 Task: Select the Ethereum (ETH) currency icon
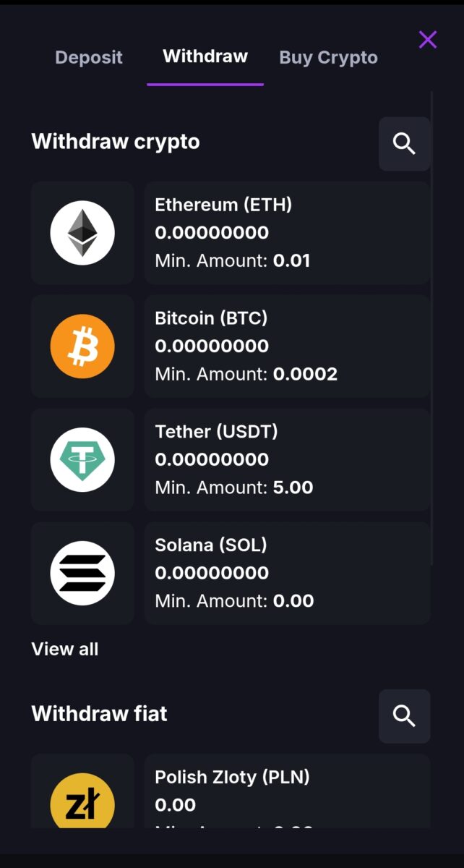tap(82, 232)
